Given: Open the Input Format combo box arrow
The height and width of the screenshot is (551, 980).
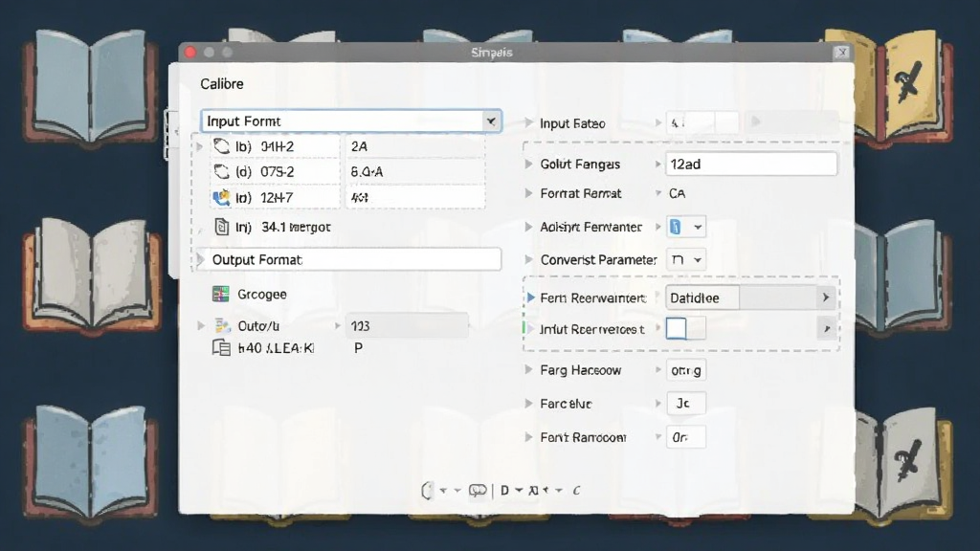Looking at the screenshot, I should coord(491,121).
